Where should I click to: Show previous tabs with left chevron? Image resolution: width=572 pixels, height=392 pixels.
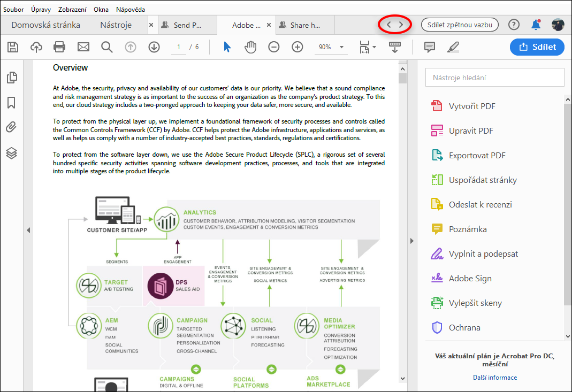point(389,25)
